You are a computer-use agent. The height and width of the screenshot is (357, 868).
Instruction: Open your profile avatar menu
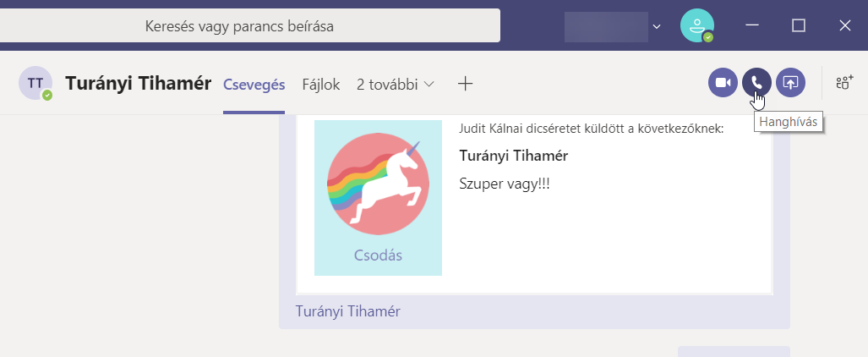point(696,25)
